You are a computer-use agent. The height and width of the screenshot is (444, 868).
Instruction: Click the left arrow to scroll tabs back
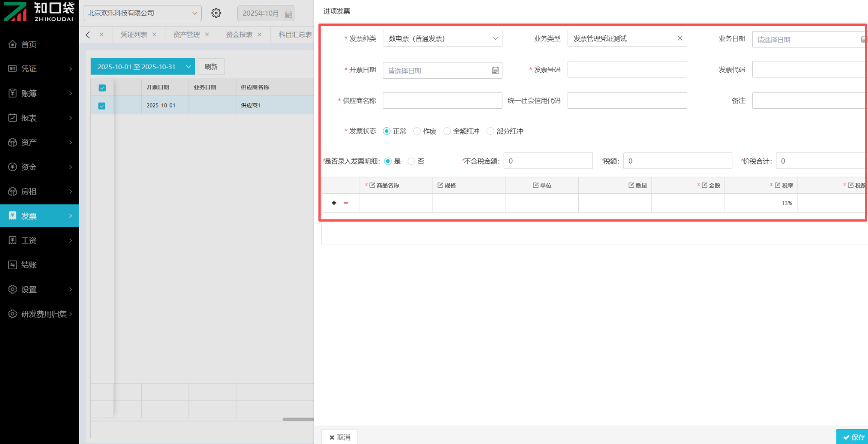(88, 35)
